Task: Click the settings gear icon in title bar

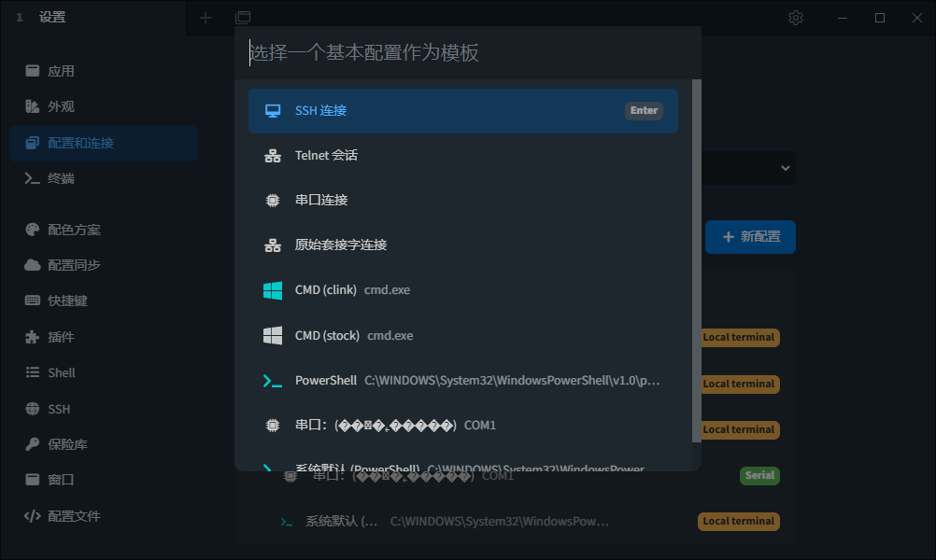Action: [796, 18]
